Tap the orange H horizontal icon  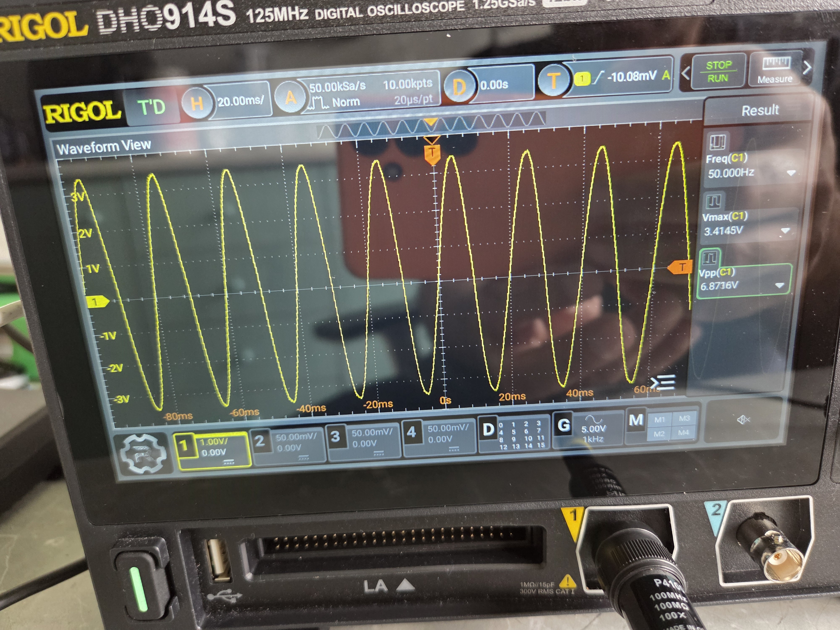click(x=197, y=103)
